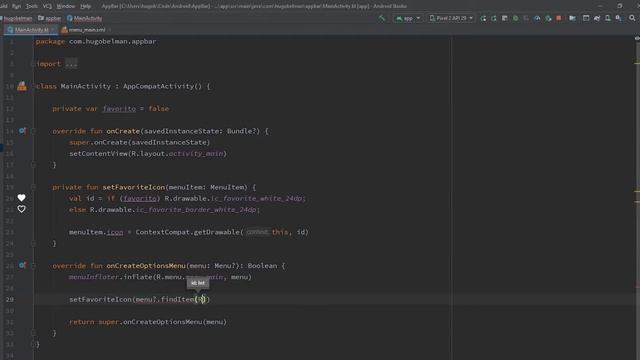Click the fold end marker of setFavoriteIcon closing brace
Image resolution: width=640 pixels, height=360 pixels.
[x=34, y=243]
